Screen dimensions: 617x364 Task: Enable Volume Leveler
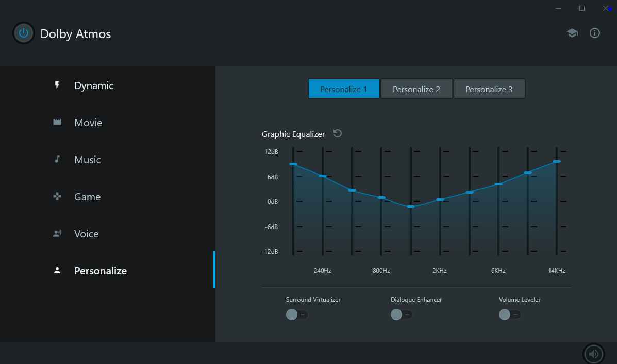pos(509,314)
